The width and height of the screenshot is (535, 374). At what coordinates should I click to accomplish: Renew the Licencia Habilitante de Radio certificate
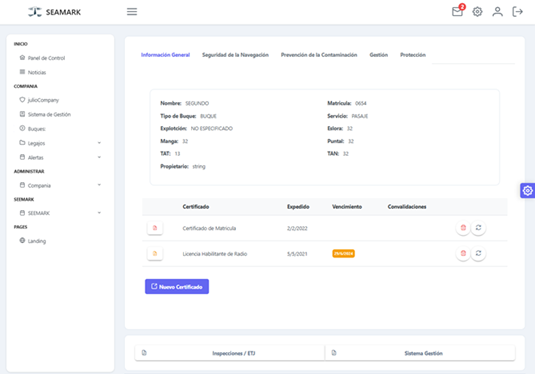click(478, 253)
